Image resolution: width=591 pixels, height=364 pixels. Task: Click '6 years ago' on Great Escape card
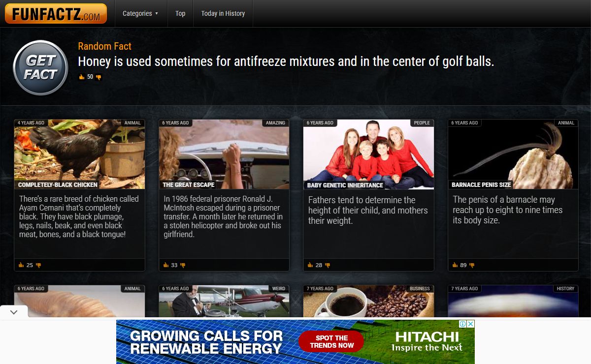pos(176,123)
